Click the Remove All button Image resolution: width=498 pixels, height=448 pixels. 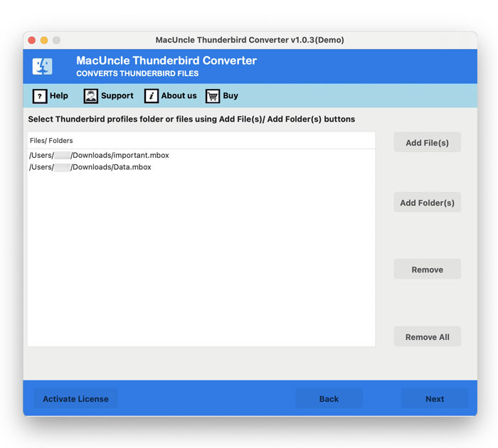tap(427, 336)
